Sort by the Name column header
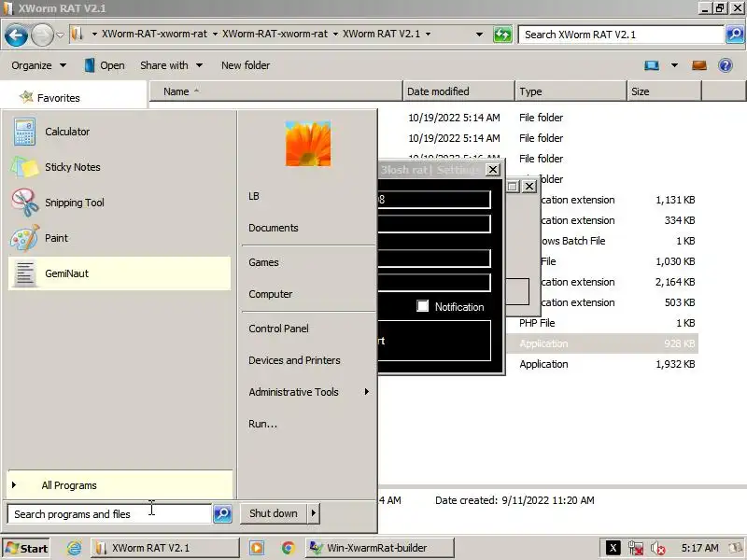The width and height of the screenshot is (747, 560). [275, 91]
